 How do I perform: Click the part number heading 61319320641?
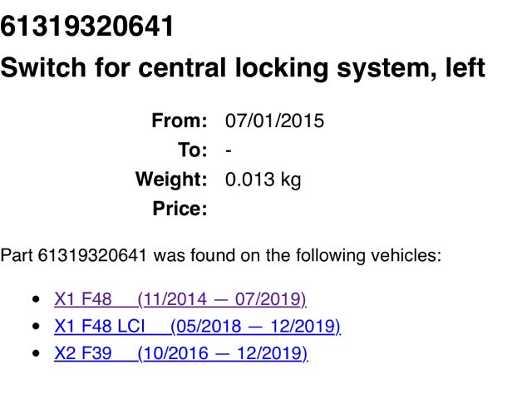point(87,27)
